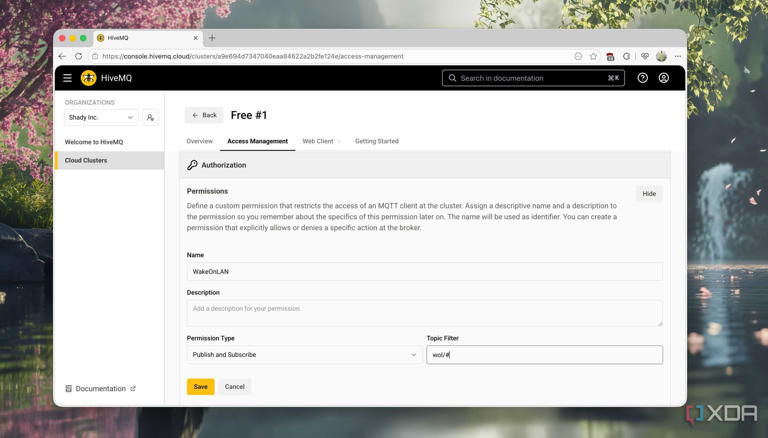The height and width of the screenshot is (438, 768).
Task: Open the Permission Type dropdown
Action: pyautogui.click(x=304, y=355)
